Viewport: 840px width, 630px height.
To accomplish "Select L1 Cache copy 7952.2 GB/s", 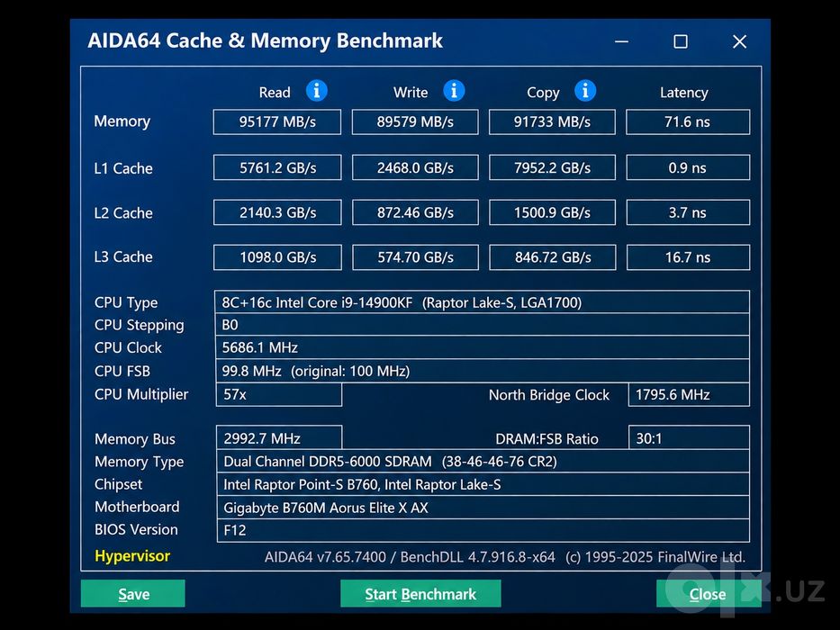I will pyautogui.click(x=552, y=167).
